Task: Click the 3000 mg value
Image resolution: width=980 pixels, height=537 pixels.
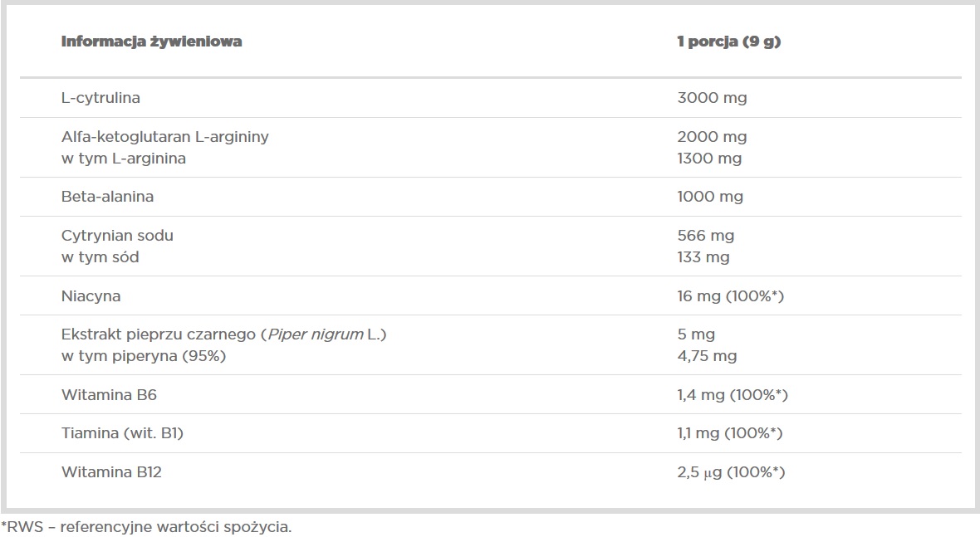Action: tap(712, 98)
